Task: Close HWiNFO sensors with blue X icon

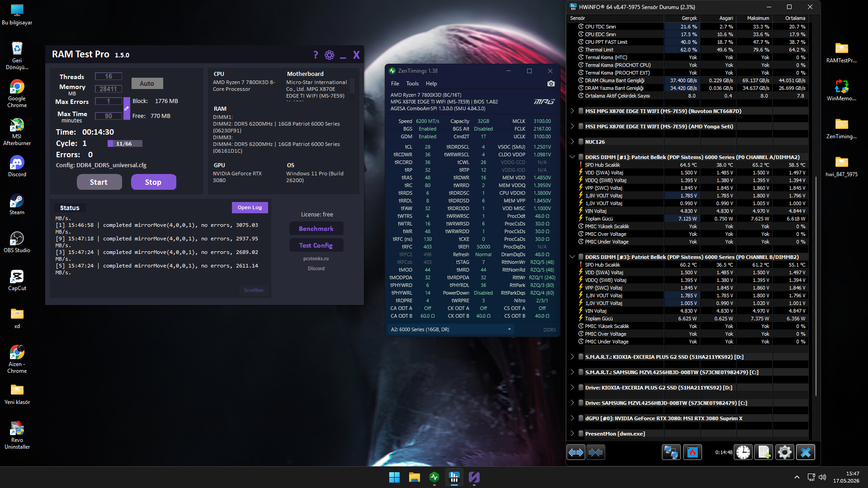Action: click(806, 452)
